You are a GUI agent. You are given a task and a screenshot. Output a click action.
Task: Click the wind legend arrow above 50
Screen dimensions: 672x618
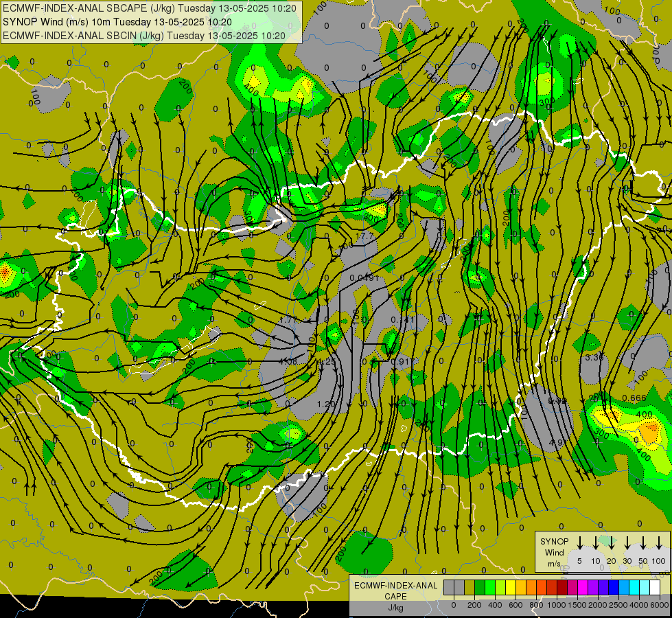click(643, 543)
